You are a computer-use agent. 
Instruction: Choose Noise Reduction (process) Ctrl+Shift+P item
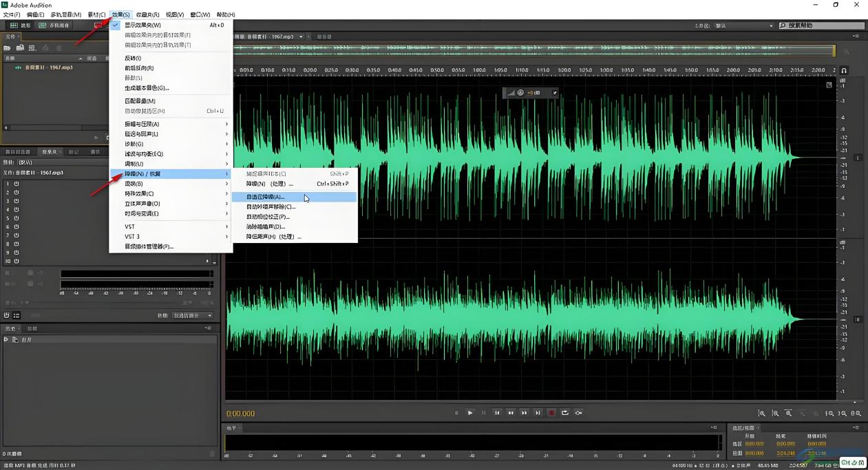pyautogui.click(x=295, y=184)
